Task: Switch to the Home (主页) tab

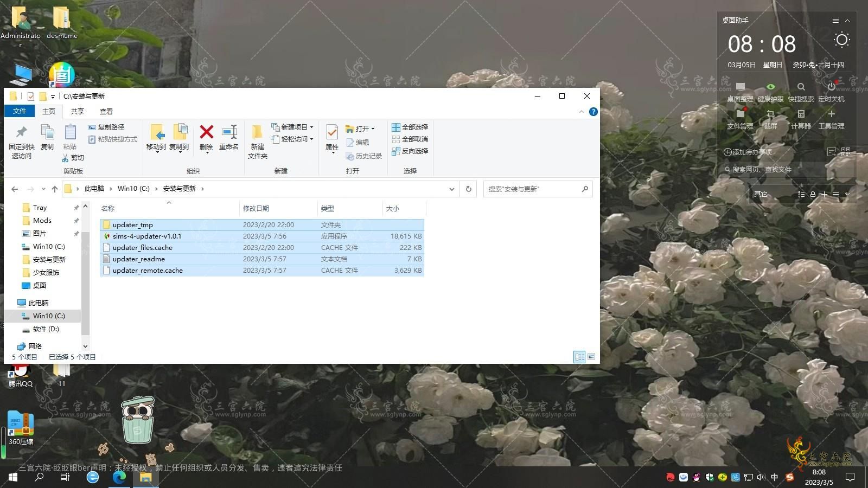Action: coord(49,111)
